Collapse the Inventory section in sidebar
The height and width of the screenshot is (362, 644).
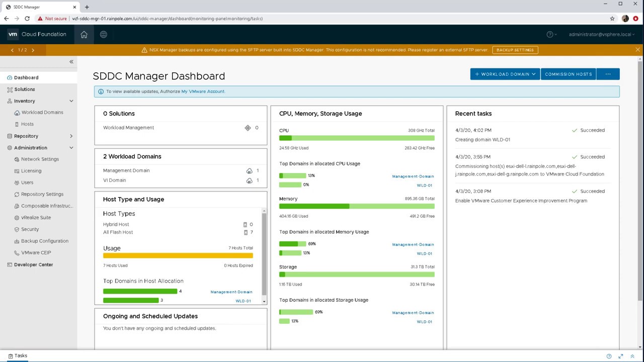(x=71, y=101)
